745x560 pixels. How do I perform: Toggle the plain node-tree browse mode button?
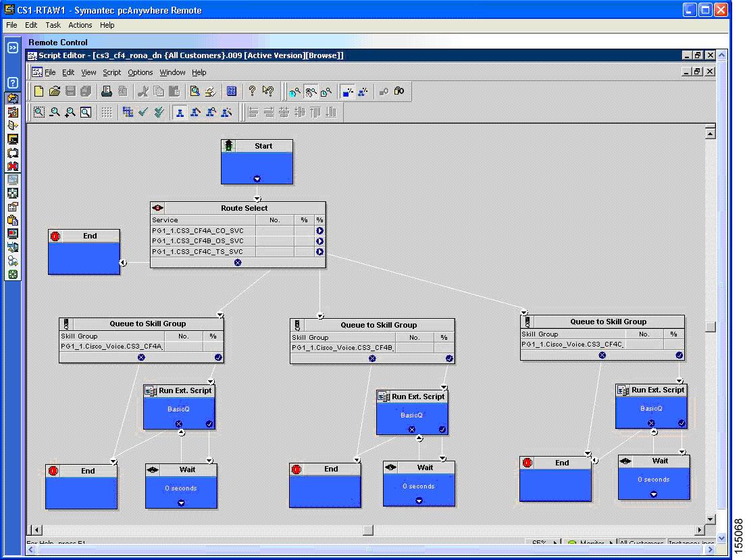click(x=180, y=112)
